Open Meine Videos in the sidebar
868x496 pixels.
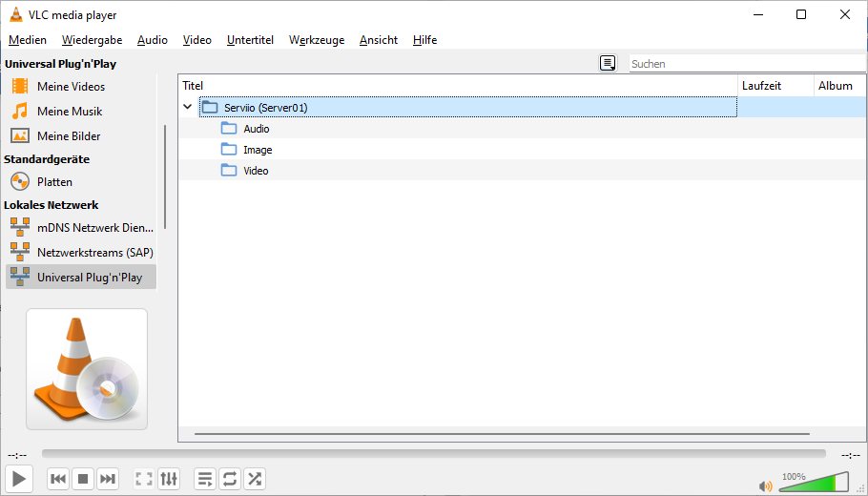point(81,87)
